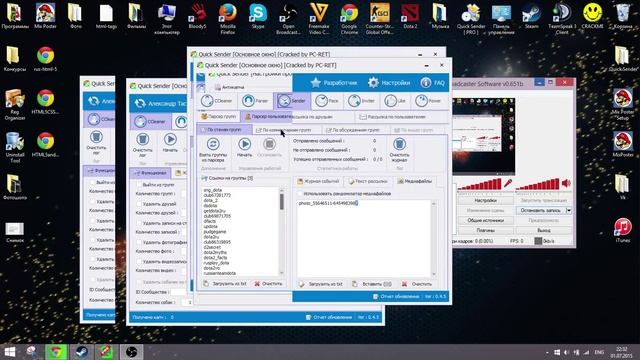The width and height of the screenshot is (640, 360).
Task: Click 'Взять группы из парсера' refresh icon
Action: coord(213,144)
